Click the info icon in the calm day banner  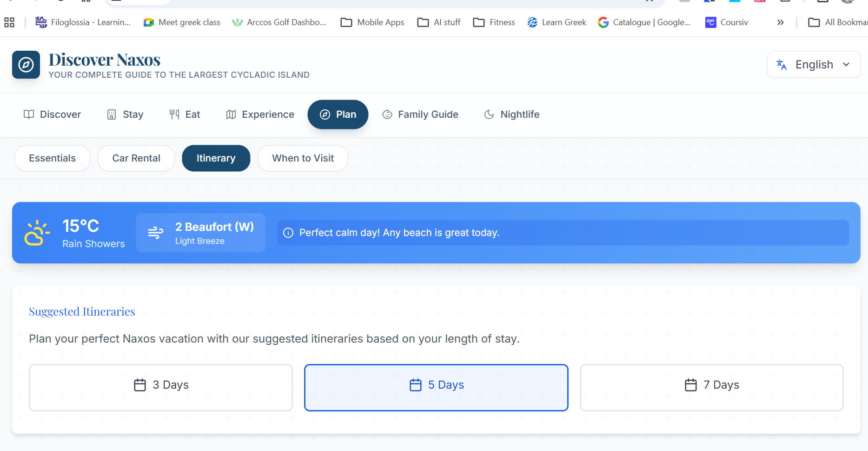[x=288, y=233]
